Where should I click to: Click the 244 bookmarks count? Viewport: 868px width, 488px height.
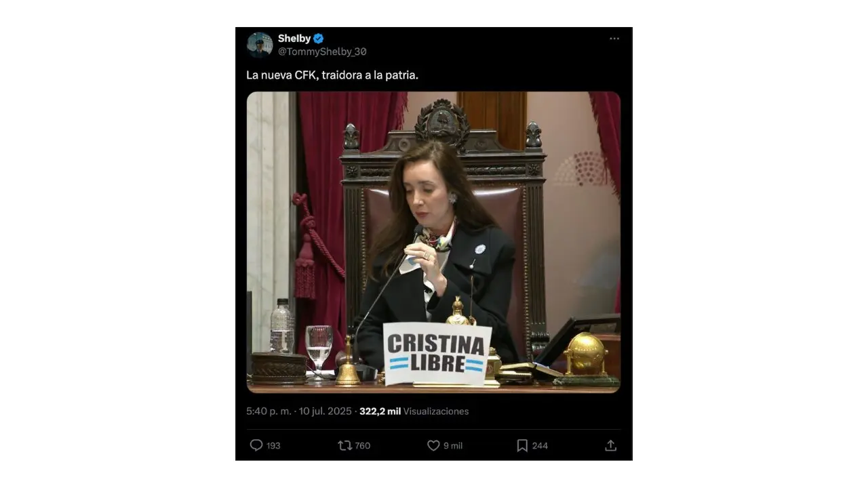coord(540,446)
